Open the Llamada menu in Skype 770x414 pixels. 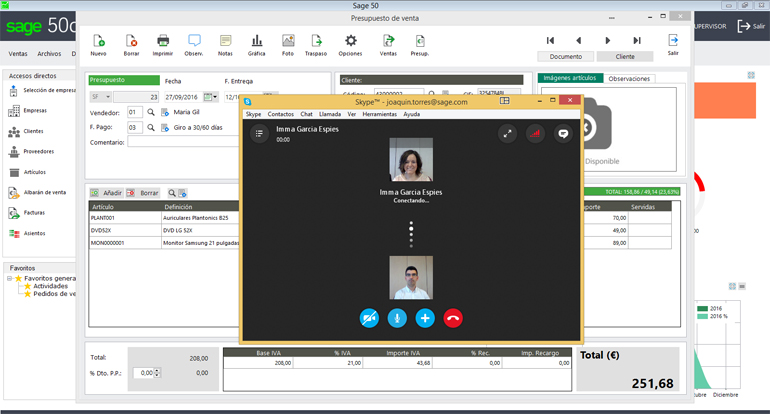[329, 114]
